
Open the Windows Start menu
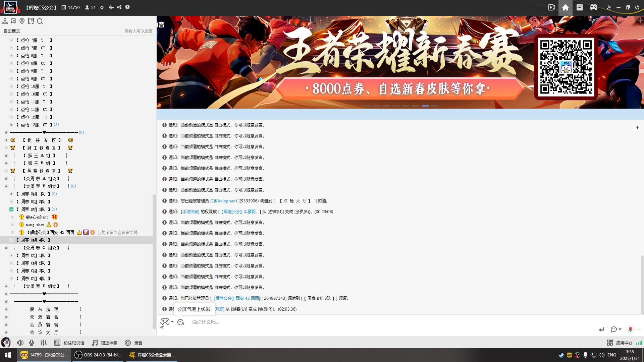8,355
